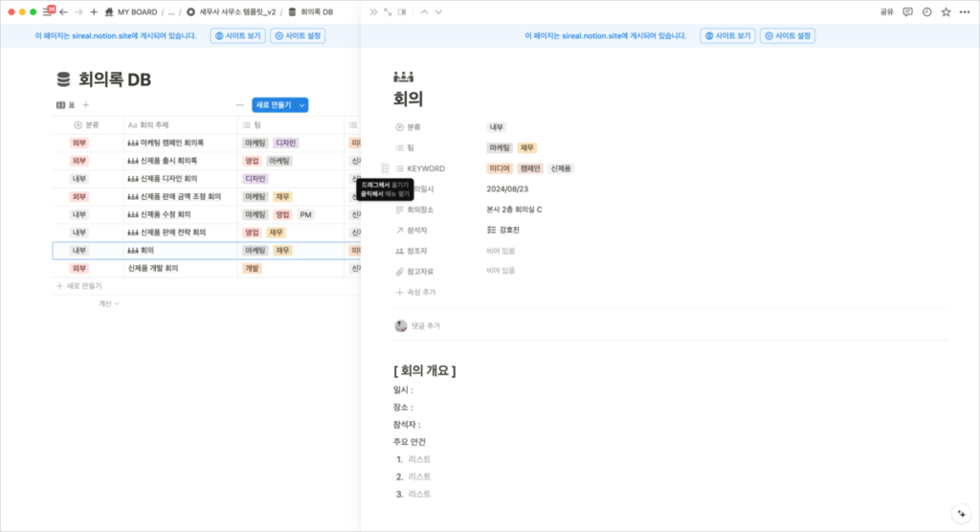
Task: Open 세무사 사무소 템플릿_v2 breadcrumb
Action: (231, 11)
